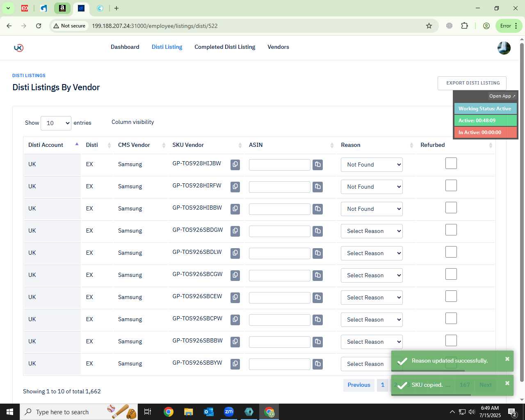
Task: Tick Refurbed checkbox for GP-TOS926SBBBW
Action: 451,340
